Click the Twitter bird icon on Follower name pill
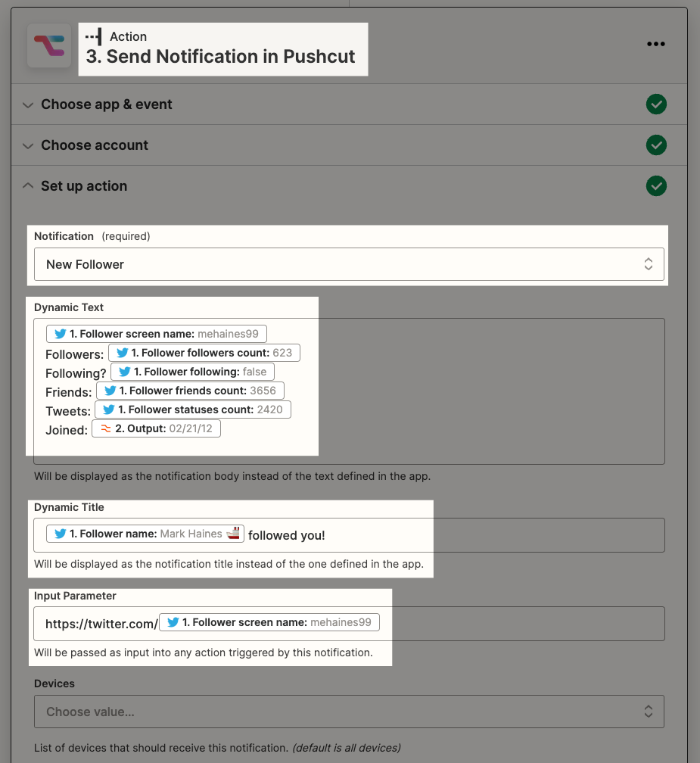The height and width of the screenshot is (763, 700). 61,534
